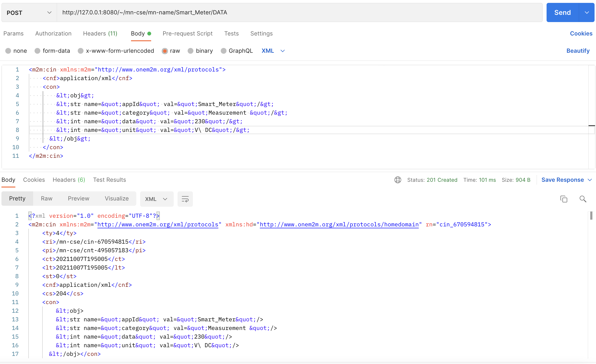Click the Size 904 B value
The image size is (596, 364).
point(523,180)
